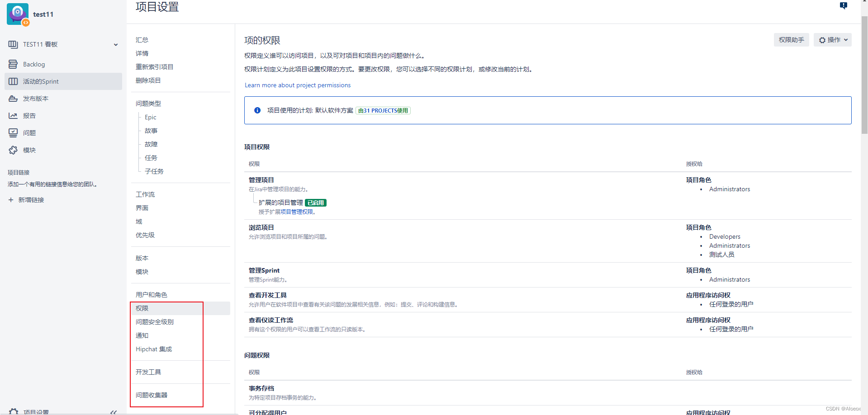This screenshot has height=415, width=868.
Task: Click the release version ship icon
Action: (x=13, y=99)
